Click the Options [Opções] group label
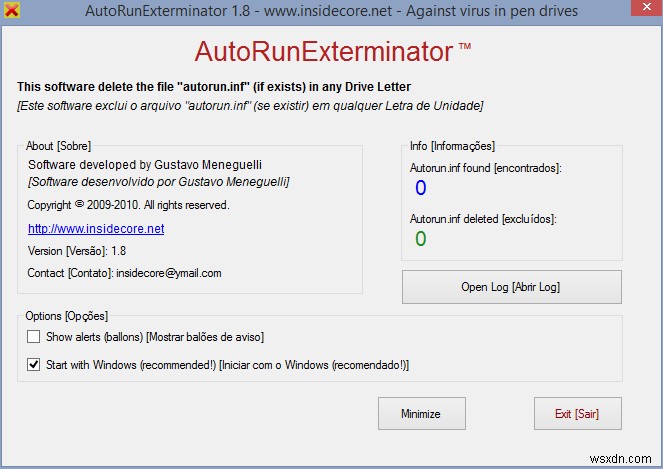 click(x=67, y=316)
